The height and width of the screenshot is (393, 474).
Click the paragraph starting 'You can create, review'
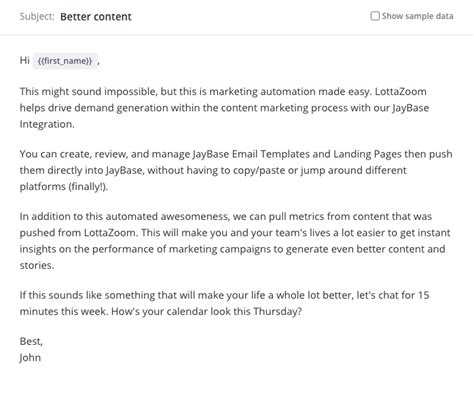tap(236, 170)
